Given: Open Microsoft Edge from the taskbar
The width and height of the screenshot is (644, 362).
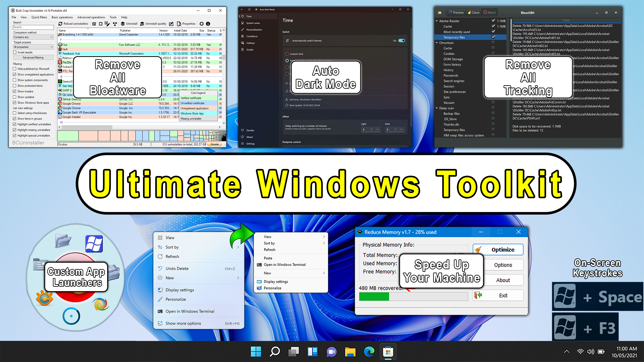Looking at the screenshot, I should [369, 352].
